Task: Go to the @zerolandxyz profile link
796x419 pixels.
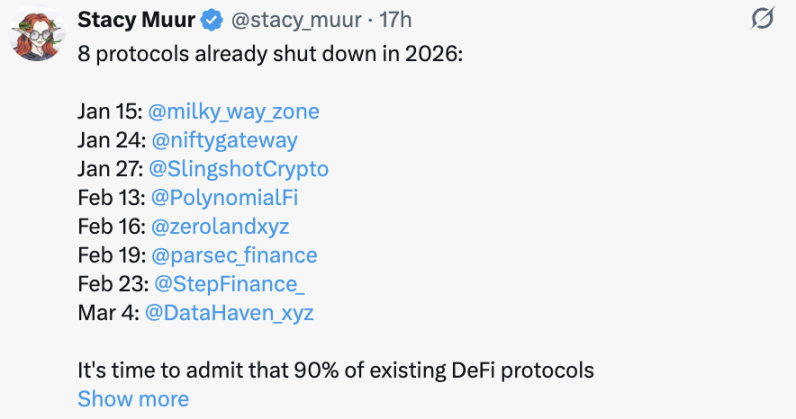Action: (220, 226)
